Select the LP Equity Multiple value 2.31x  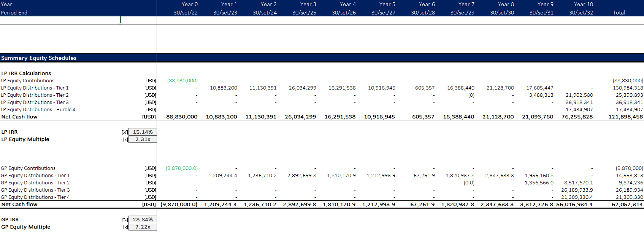click(143, 139)
